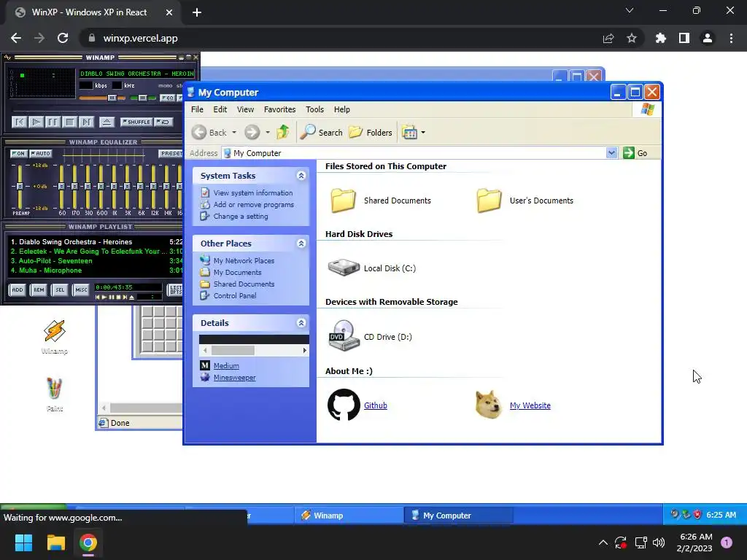Click the Back button in Explorer toolbar

click(209, 133)
